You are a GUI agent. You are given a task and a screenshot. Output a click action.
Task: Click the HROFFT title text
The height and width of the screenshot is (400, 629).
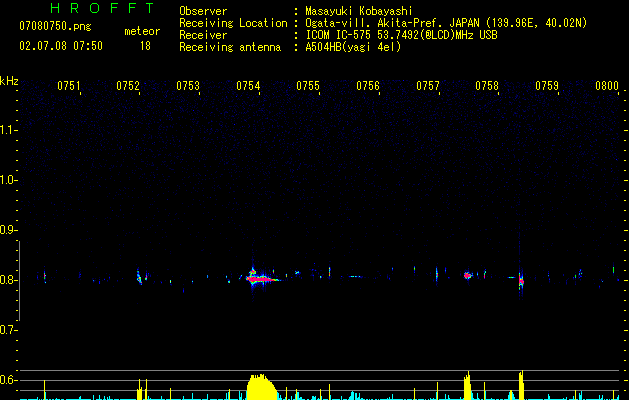[x=103, y=8]
